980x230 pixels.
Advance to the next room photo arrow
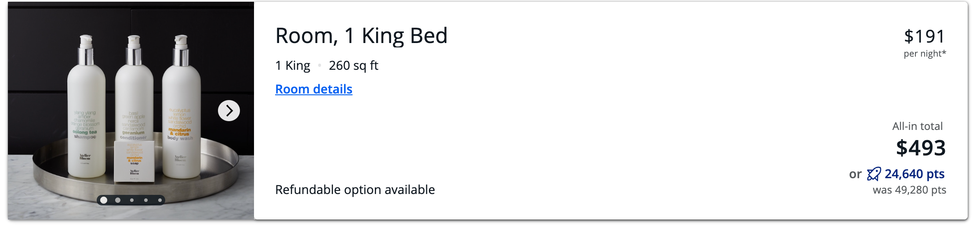coord(229,111)
